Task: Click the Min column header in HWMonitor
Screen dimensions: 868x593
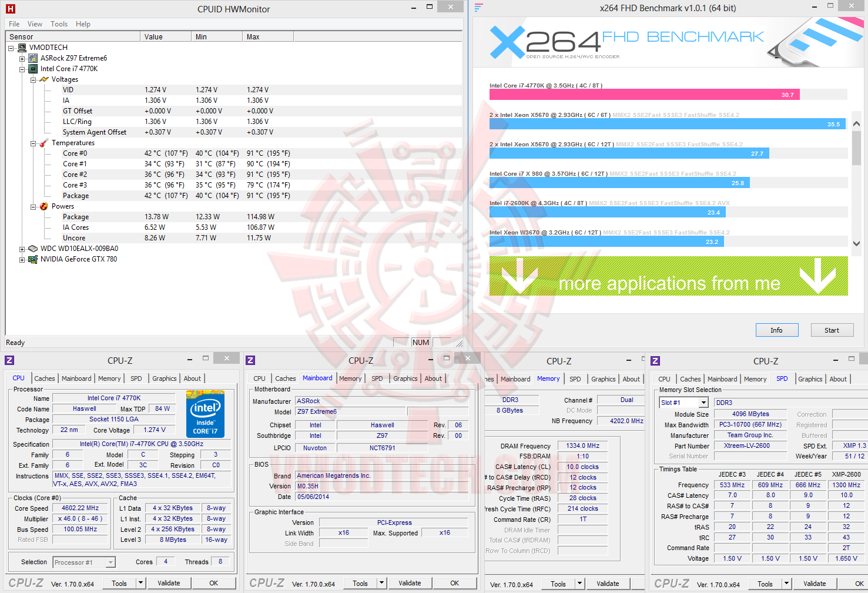Action: click(x=217, y=36)
